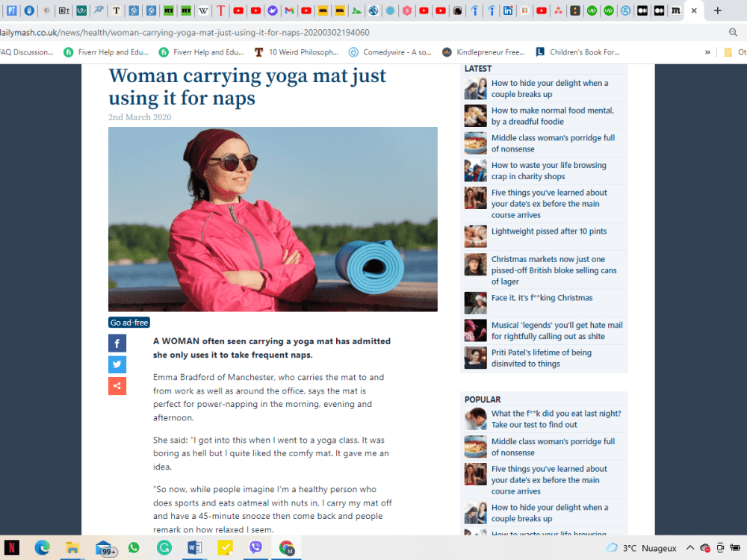747x560 pixels.
Task: Show hidden system tray icons
Action: click(x=689, y=548)
